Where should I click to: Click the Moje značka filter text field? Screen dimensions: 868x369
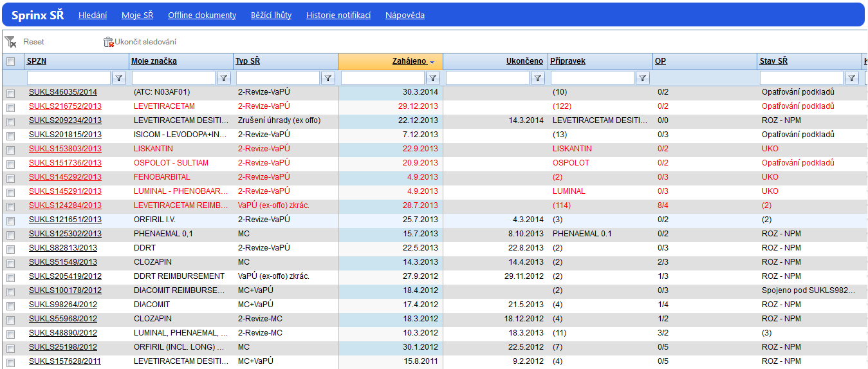(x=174, y=78)
